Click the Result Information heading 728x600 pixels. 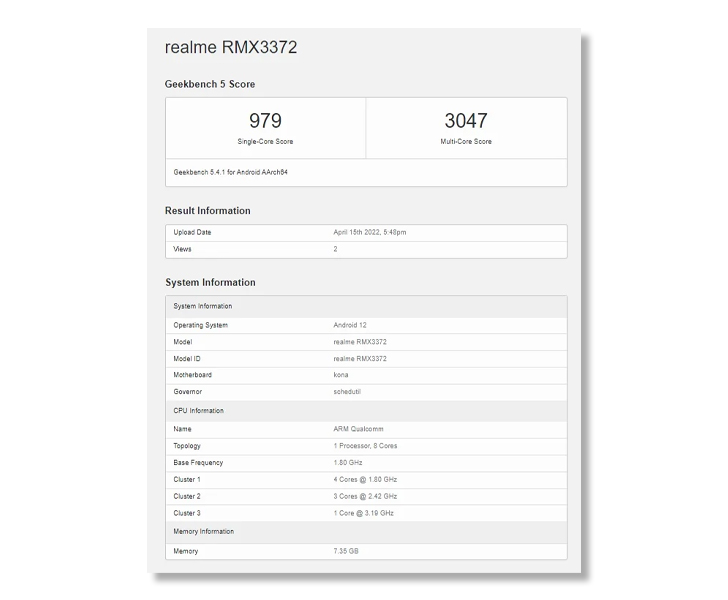208,211
